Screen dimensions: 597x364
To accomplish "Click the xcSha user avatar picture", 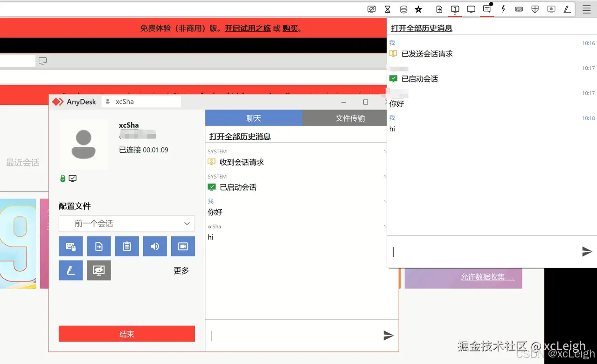I will (x=84, y=144).
